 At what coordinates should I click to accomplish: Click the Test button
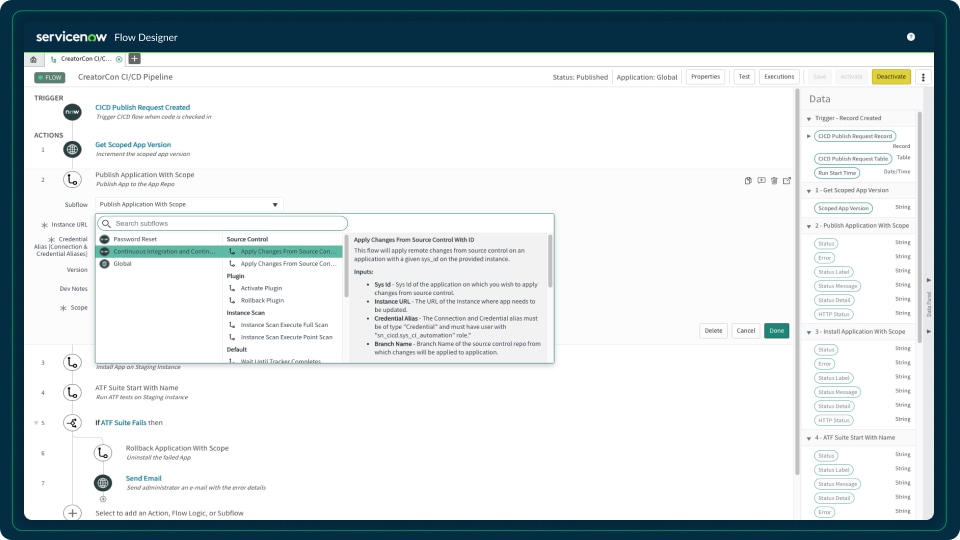[x=744, y=77]
